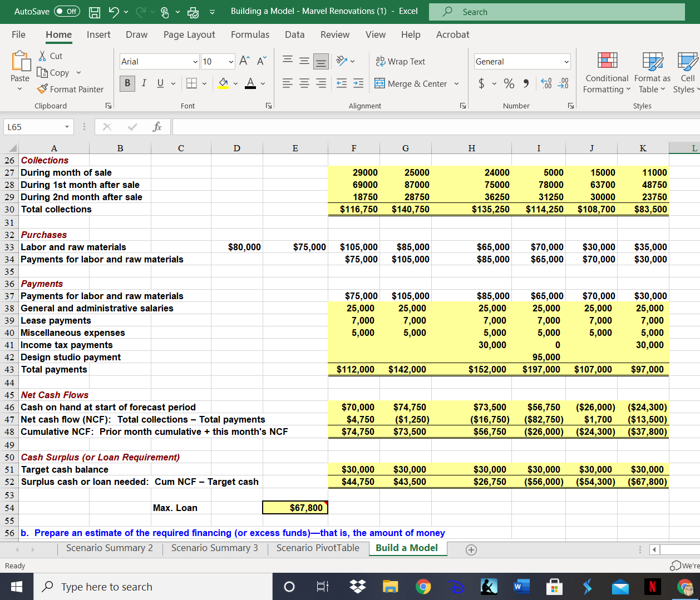The image size is (700, 600).
Task: Select the Format Painter tool
Action: point(70,89)
